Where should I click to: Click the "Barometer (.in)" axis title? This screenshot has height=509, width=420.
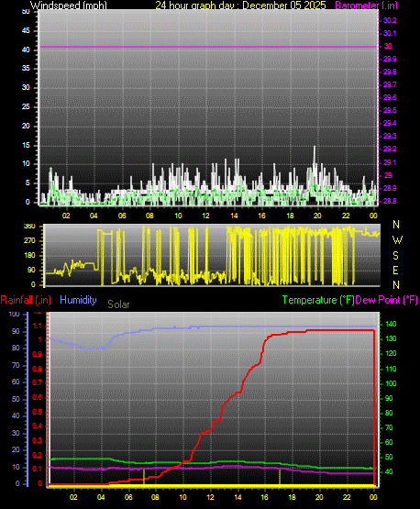(x=367, y=6)
